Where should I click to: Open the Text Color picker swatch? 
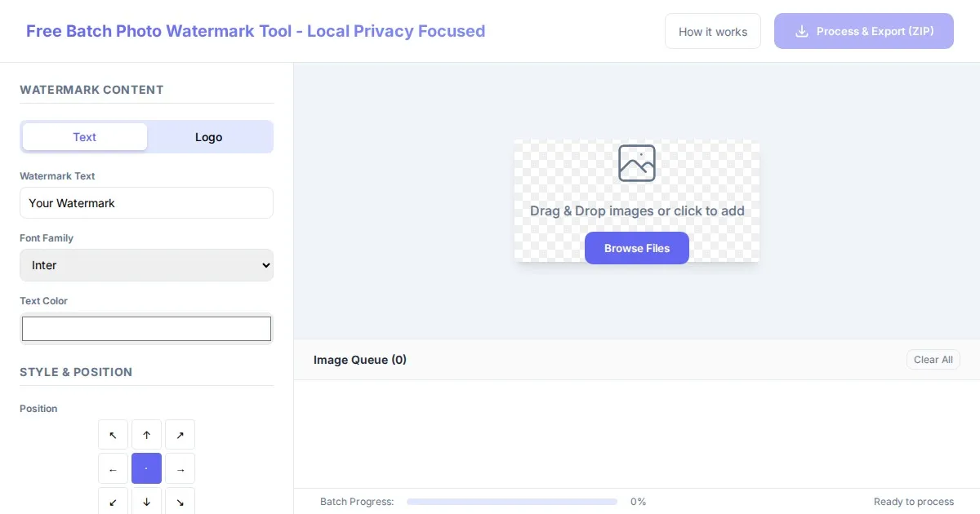point(146,329)
